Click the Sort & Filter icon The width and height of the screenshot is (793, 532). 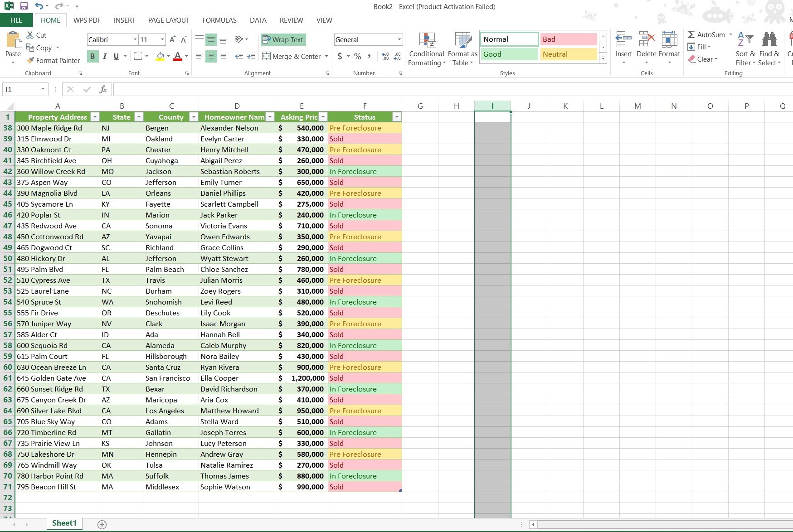745,49
